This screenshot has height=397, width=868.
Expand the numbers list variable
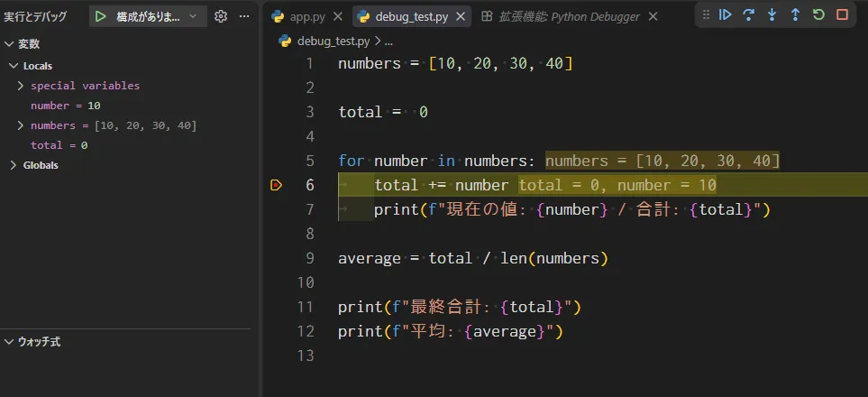tap(21, 125)
